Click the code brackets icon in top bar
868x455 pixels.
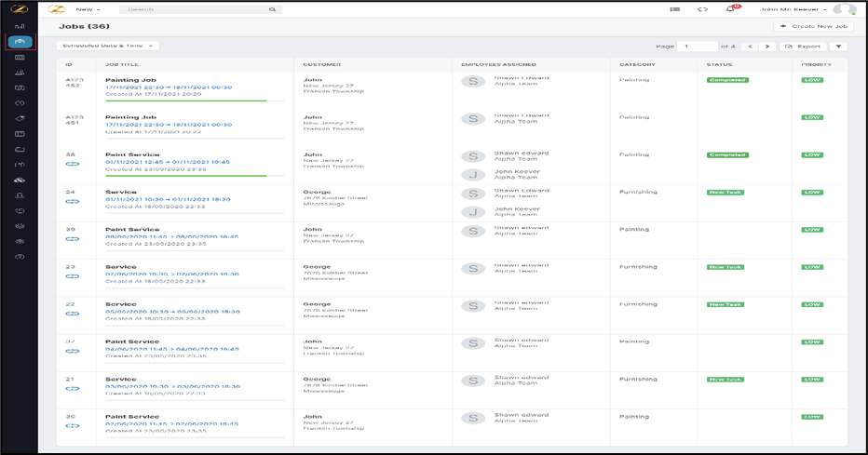[x=703, y=9]
